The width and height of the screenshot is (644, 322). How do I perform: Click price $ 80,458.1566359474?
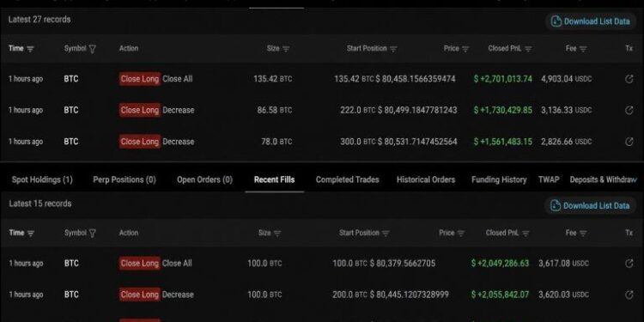pos(416,79)
